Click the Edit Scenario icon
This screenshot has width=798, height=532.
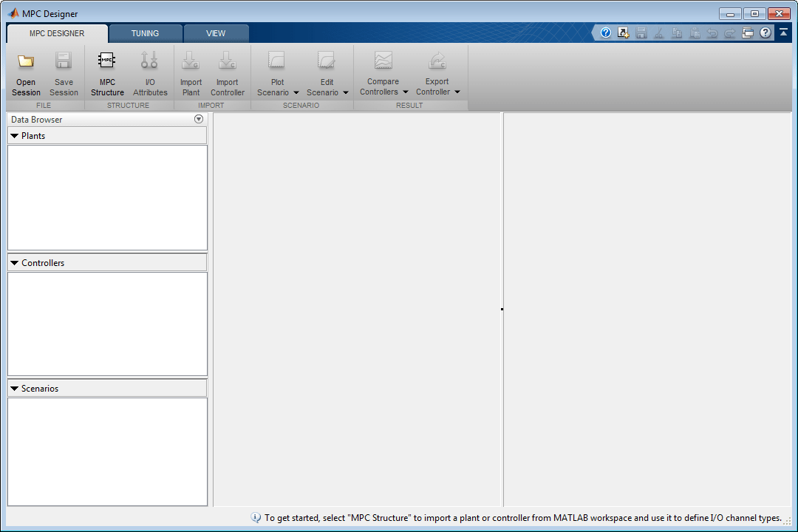click(327, 61)
